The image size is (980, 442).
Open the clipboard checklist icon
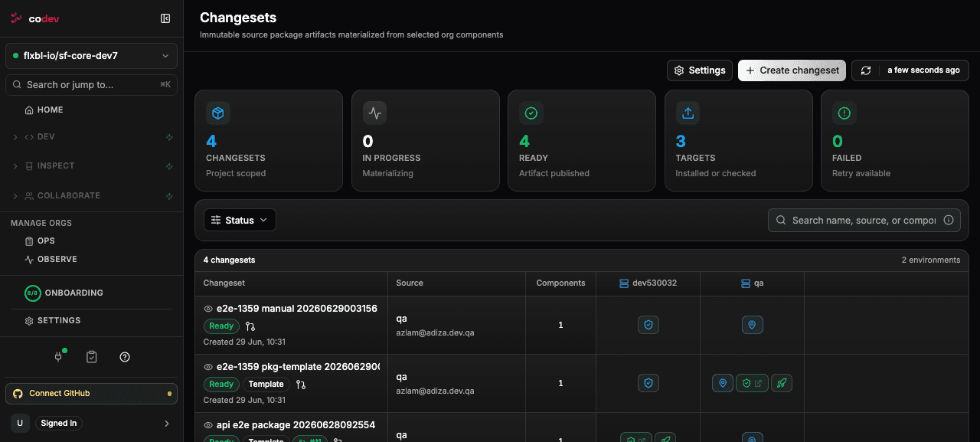pyautogui.click(x=92, y=357)
